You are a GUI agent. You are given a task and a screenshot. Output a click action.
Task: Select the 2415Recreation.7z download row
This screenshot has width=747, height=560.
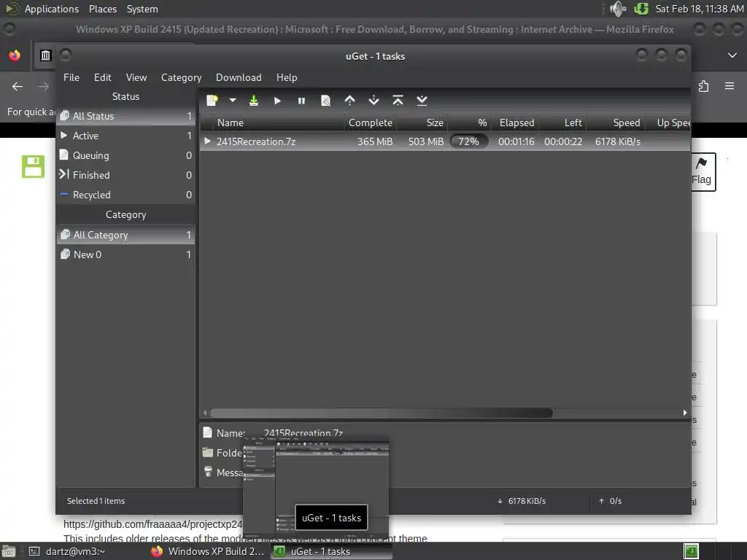pos(445,141)
